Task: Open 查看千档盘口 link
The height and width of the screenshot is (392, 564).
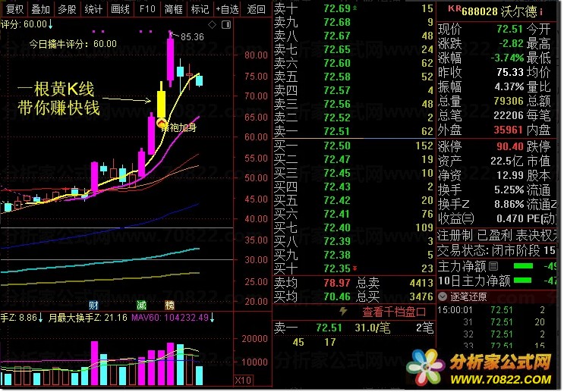Action: pyautogui.click(x=394, y=312)
